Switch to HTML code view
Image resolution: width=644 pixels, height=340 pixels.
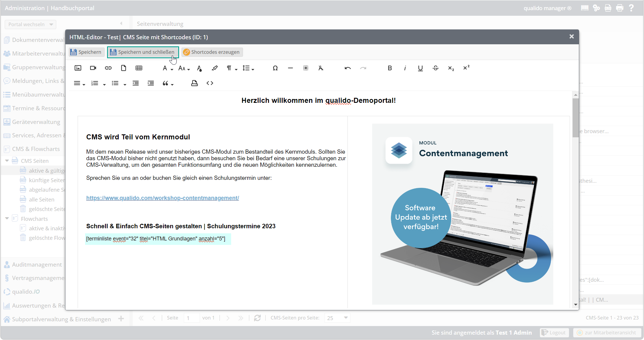pos(210,83)
